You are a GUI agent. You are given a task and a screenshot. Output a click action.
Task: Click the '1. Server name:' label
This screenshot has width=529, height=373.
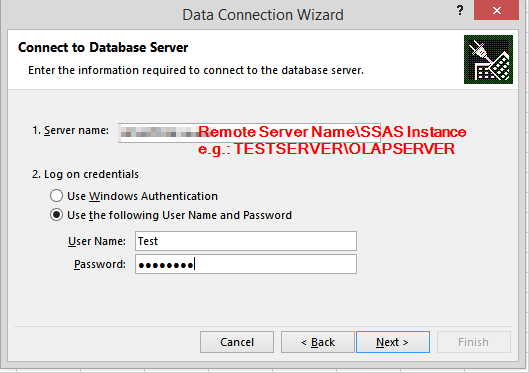coord(70,130)
